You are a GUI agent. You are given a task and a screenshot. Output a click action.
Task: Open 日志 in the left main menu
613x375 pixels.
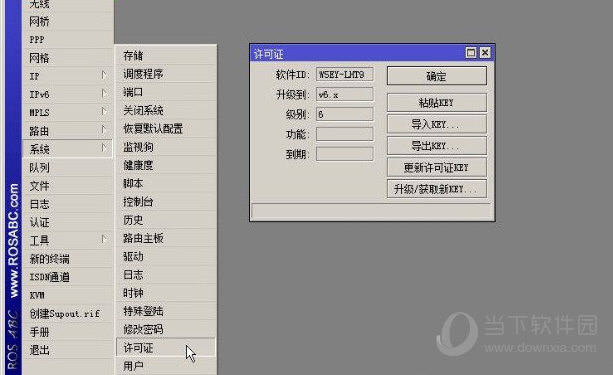[x=67, y=204]
